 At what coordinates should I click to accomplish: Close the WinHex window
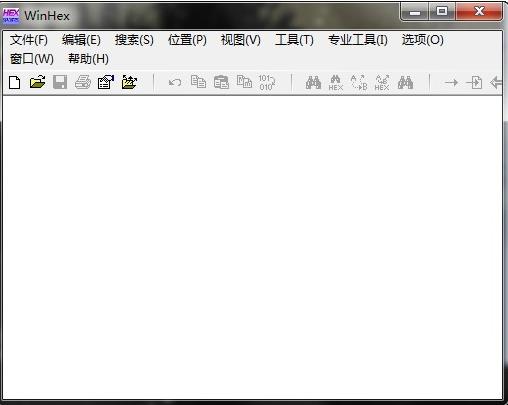(x=479, y=12)
